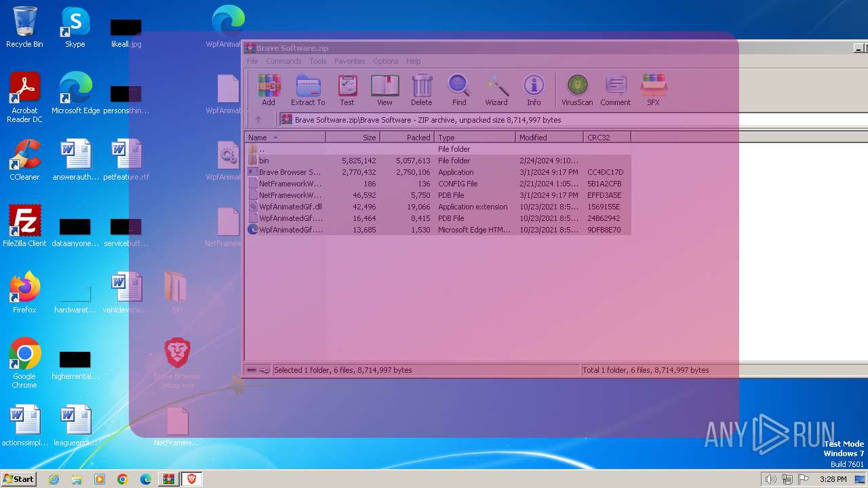Click the network tray icon
868x488 pixels.
(x=787, y=479)
